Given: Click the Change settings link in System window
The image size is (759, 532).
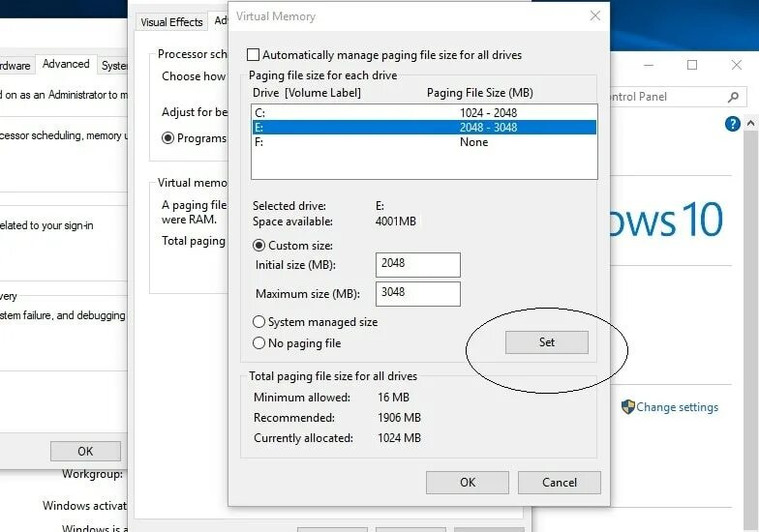Looking at the screenshot, I should 677,407.
